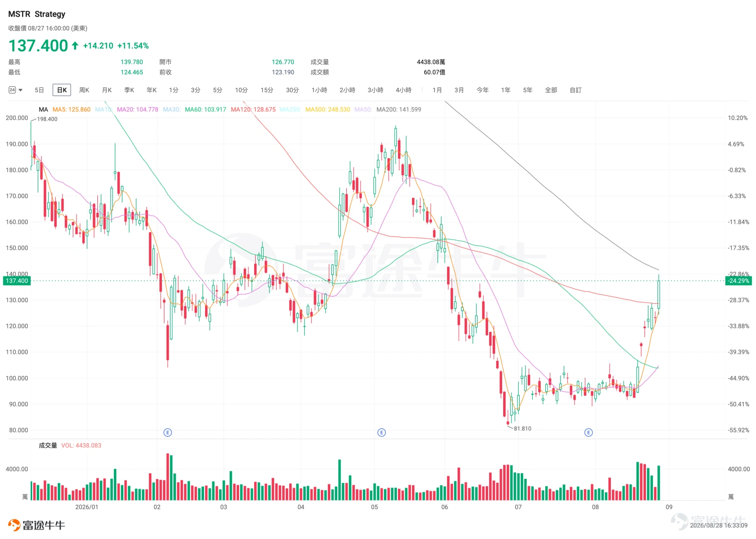Viewport: 756px width, 539px height.
Task: Toggle the faded MA10 legend
Action: point(103,109)
